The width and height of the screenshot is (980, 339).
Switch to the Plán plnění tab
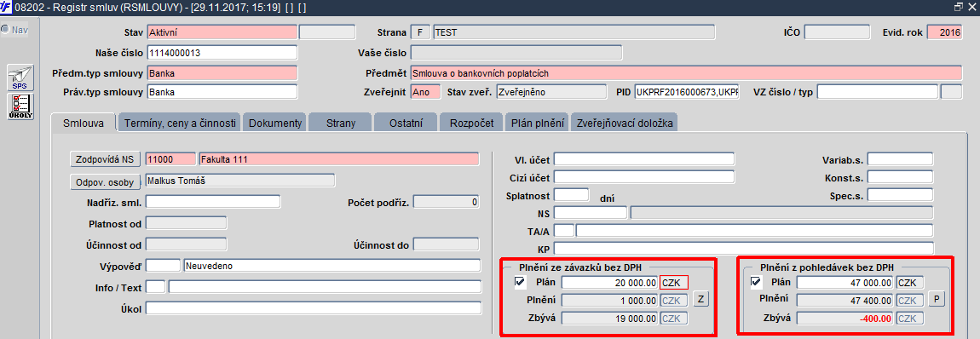click(537, 123)
